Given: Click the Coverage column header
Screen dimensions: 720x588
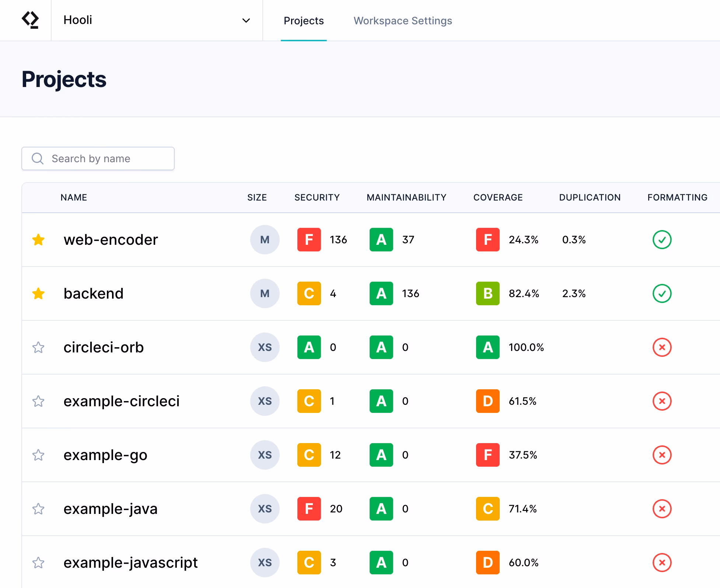Looking at the screenshot, I should (x=497, y=198).
